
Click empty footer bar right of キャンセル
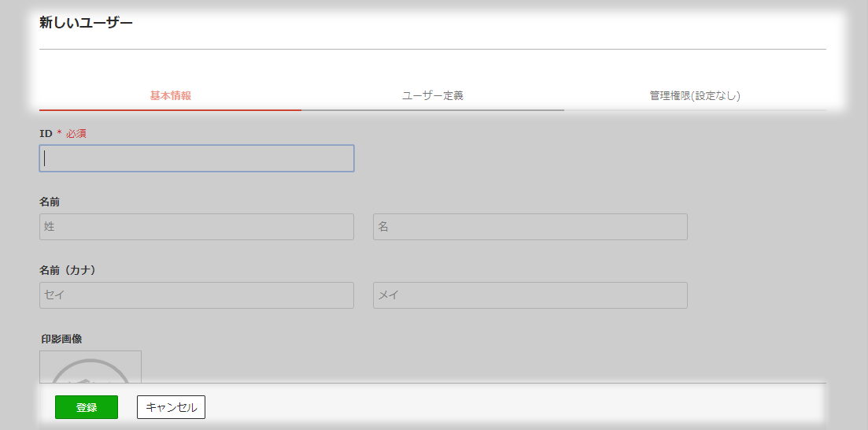515,407
